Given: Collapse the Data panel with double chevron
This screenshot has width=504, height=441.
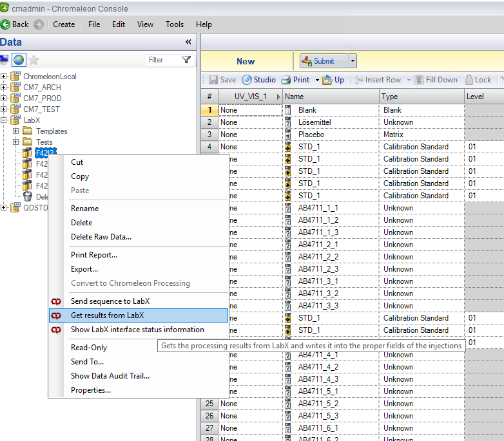Looking at the screenshot, I should (x=188, y=42).
